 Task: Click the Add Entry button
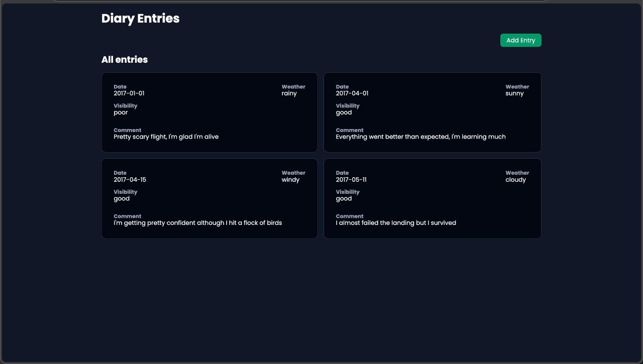tap(520, 40)
